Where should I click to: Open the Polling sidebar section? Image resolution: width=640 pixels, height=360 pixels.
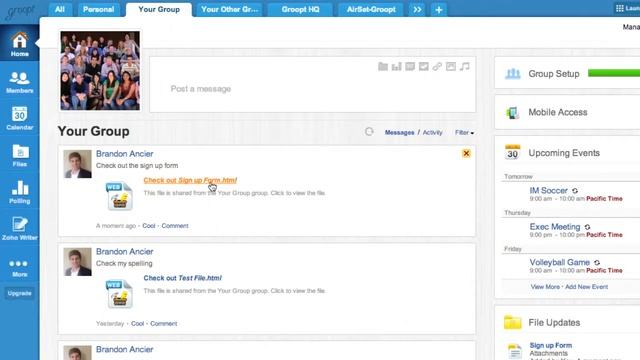tap(19, 192)
